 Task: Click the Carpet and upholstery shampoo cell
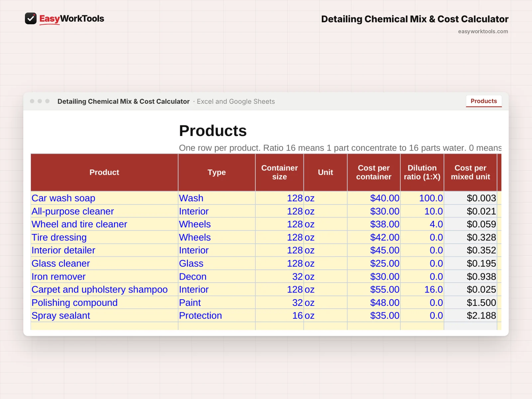point(104,290)
